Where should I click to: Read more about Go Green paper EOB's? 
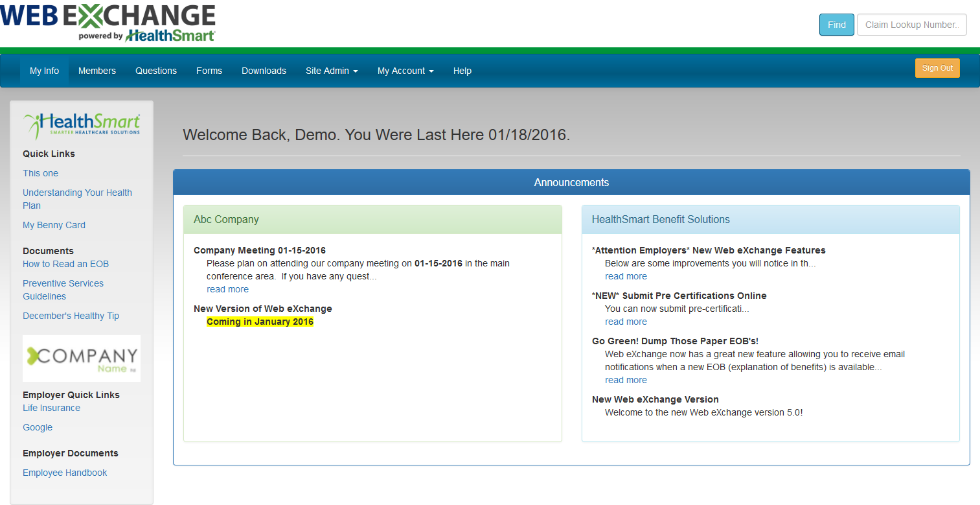point(626,380)
